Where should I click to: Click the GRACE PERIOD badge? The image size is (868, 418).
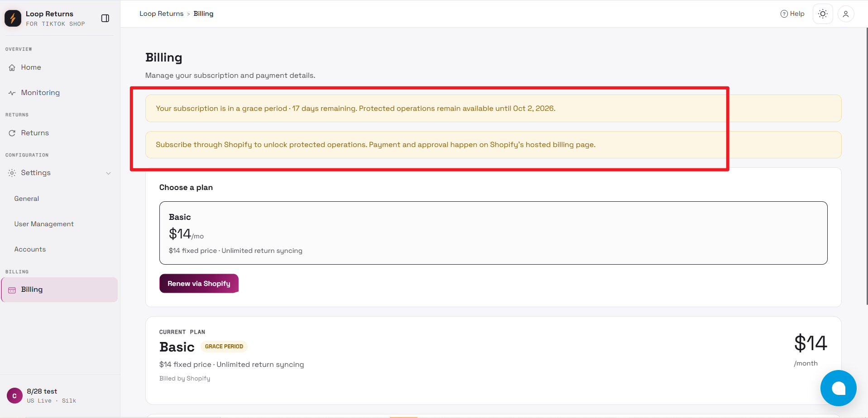click(224, 347)
